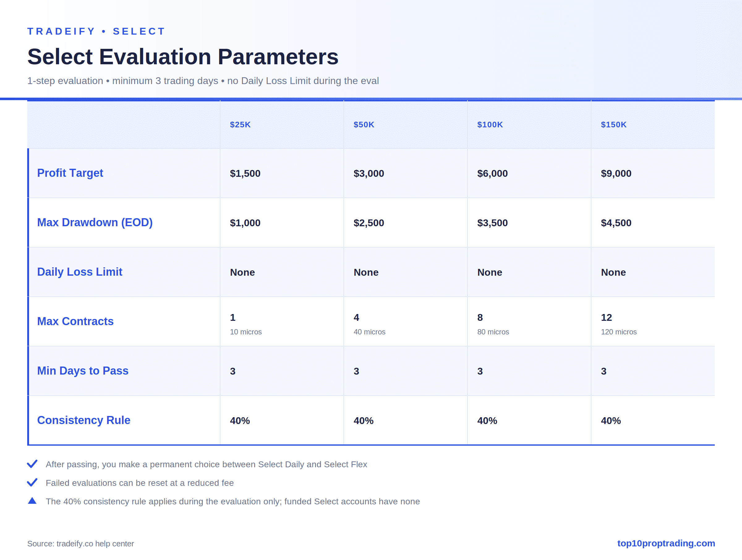Click Min Days value 3 under $50K
The height and width of the screenshot is (560, 742).
click(x=356, y=371)
